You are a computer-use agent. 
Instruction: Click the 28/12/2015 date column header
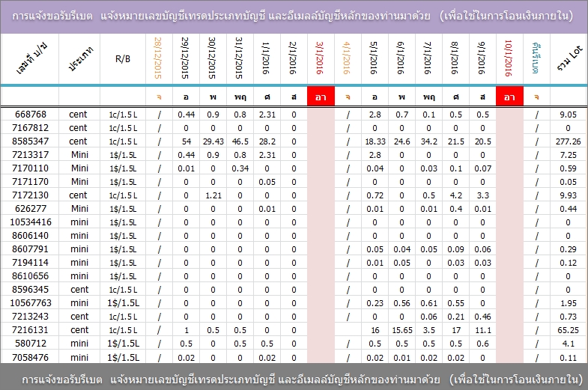click(159, 59)
